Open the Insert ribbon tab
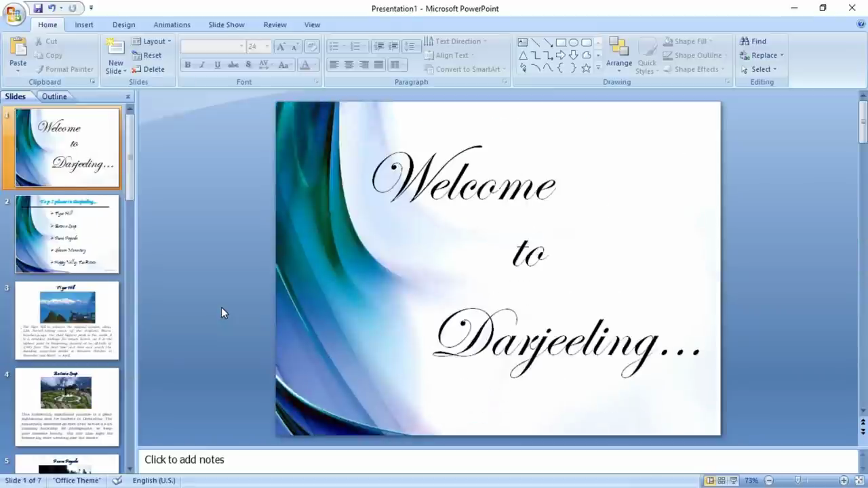Viewport: 868px width, 488px height. click(x=84, y=24)
